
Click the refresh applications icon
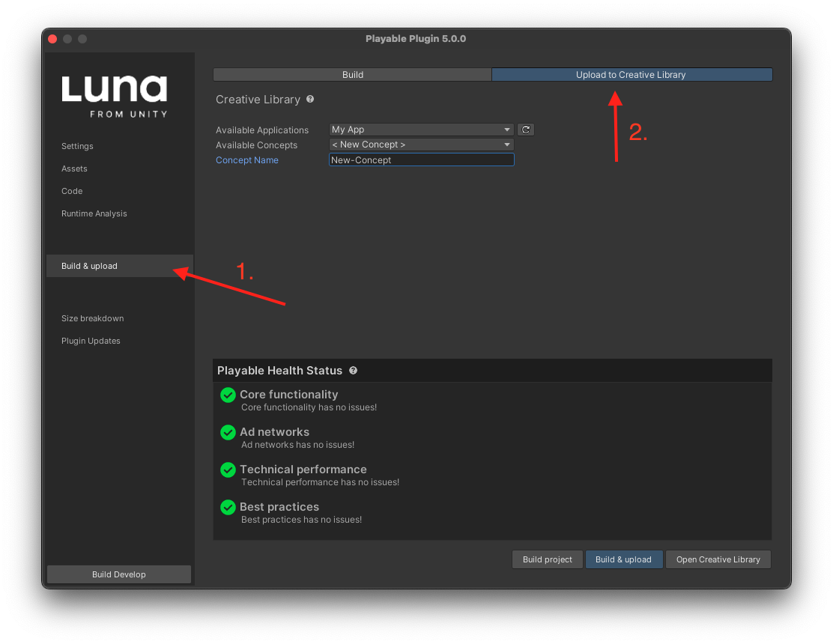[525, 130]
